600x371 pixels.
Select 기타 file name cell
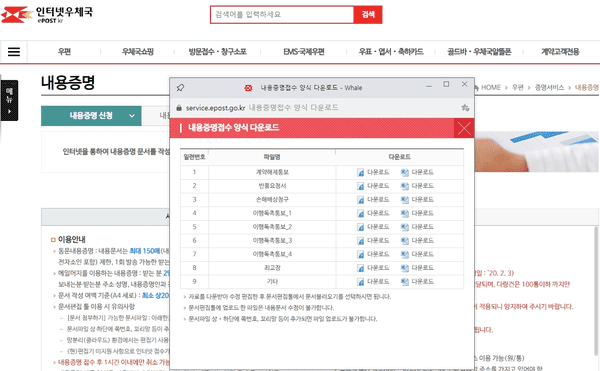pyautogui.click(x=272, y=282)
